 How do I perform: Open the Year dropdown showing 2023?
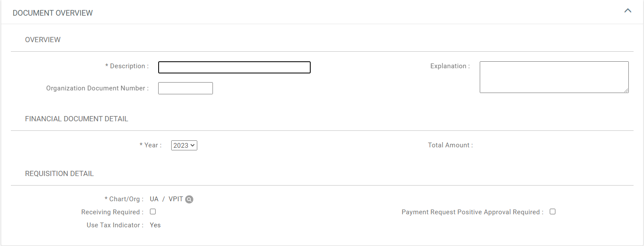184,146
